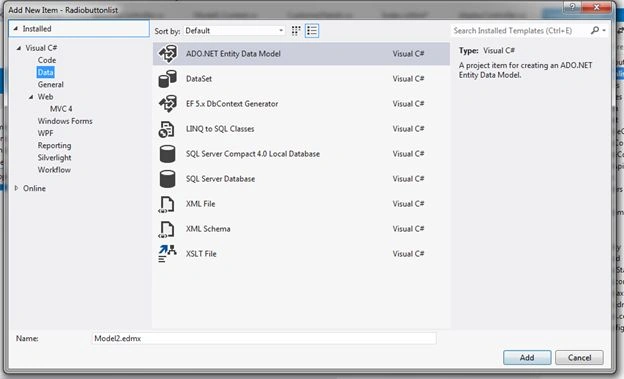Collapse the Visual C# tree node
624x379 pixels.
[19, 48]
